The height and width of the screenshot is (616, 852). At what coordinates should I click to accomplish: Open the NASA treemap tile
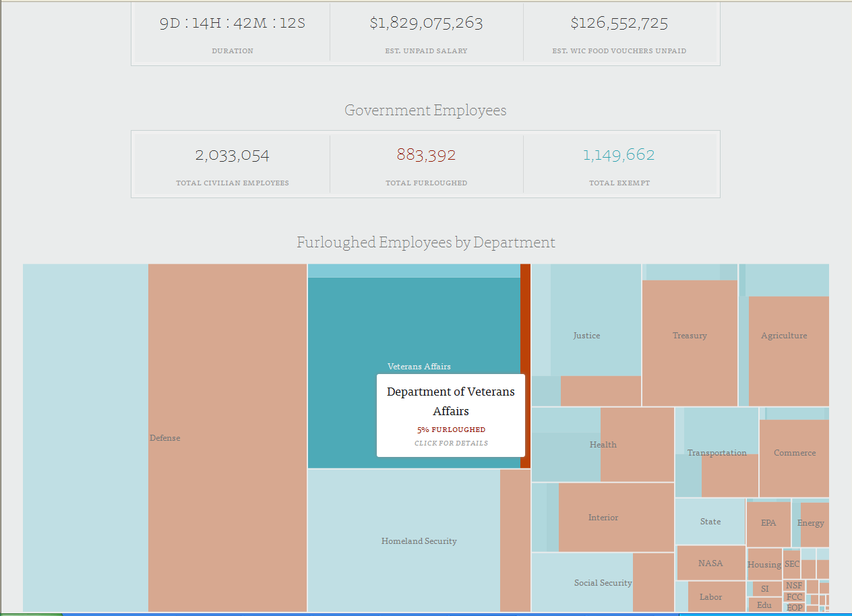[x=710, y=563]
